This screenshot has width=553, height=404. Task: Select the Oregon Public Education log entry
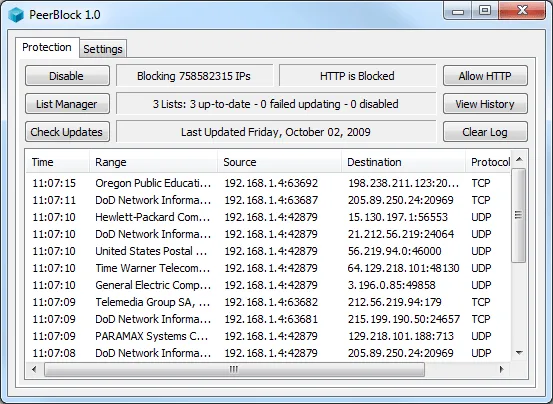pyautogui.click(x=268, y=183)
